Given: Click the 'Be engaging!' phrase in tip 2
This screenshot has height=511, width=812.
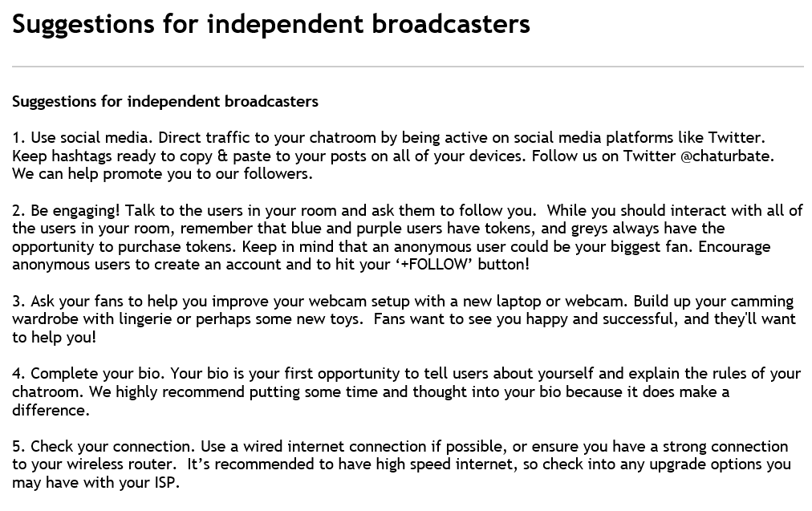Looking at the screenshot, I should point(75,211).
